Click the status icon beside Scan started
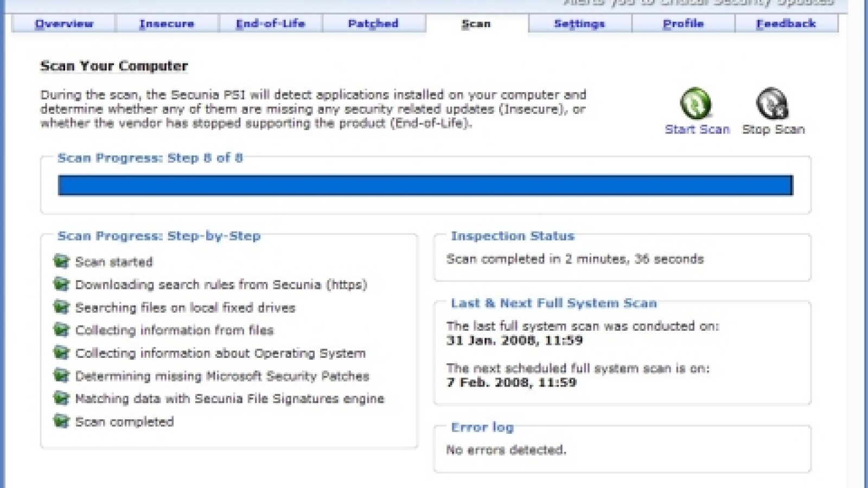 pyautogui.click(x=61, y=261)
